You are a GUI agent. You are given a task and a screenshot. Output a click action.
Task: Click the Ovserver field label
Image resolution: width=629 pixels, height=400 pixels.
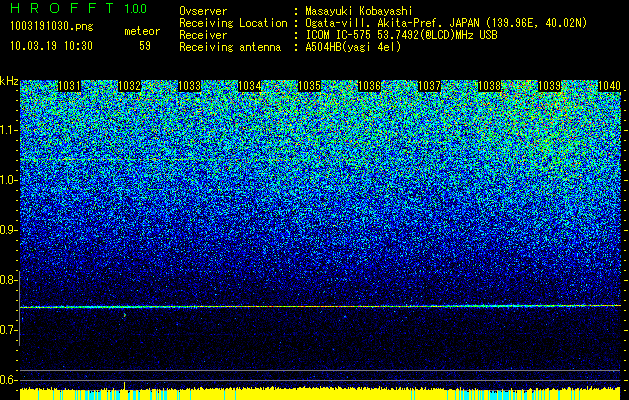click(x=203, y=11)
